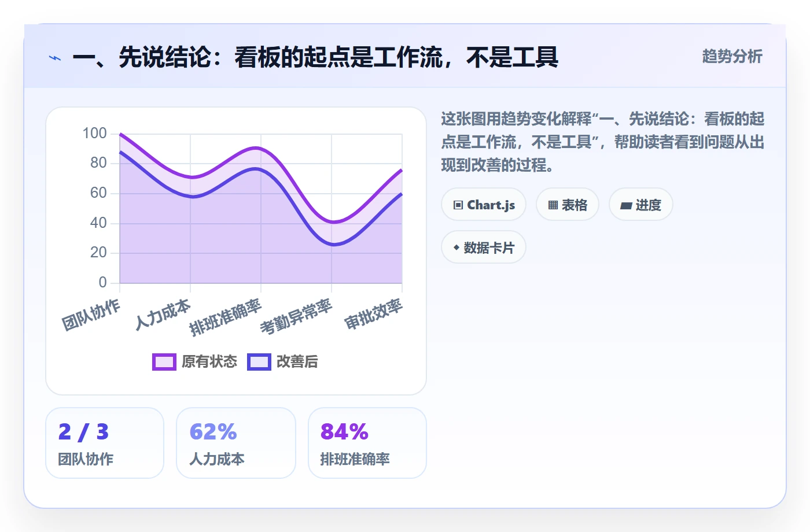Image resolution: width=810 pixels, height=532 pixels.
Task: Click the bar icon in the 进度 tag
Action: coord(626,206)
